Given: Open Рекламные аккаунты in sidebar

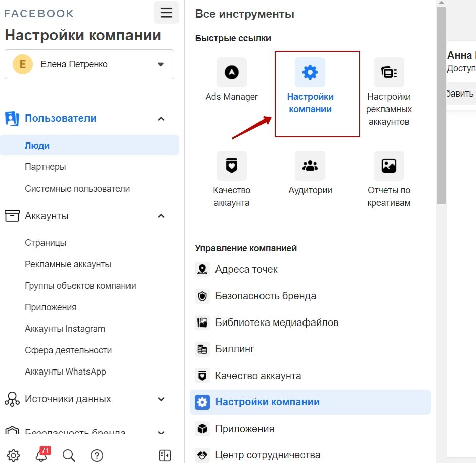Looking at the screenshot, I should (x=68, y=264).
